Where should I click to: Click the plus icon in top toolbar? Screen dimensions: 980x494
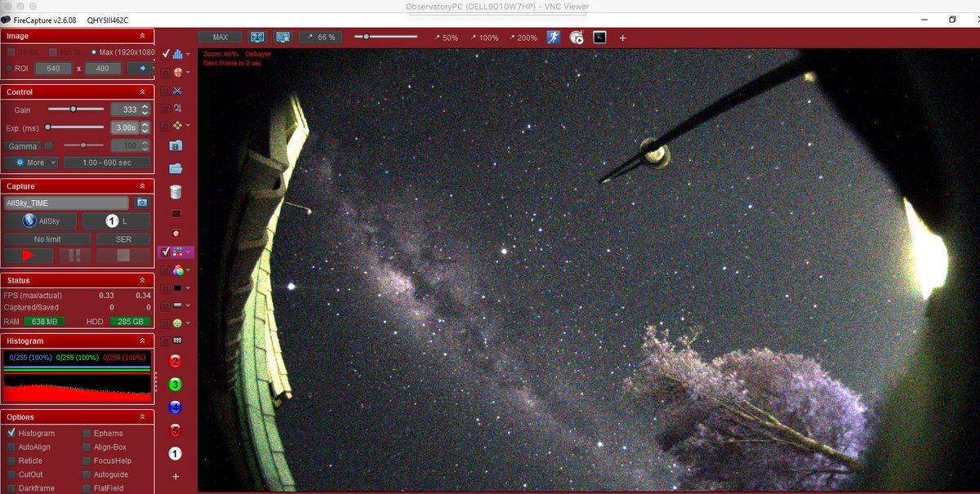[x=622, y=38]
